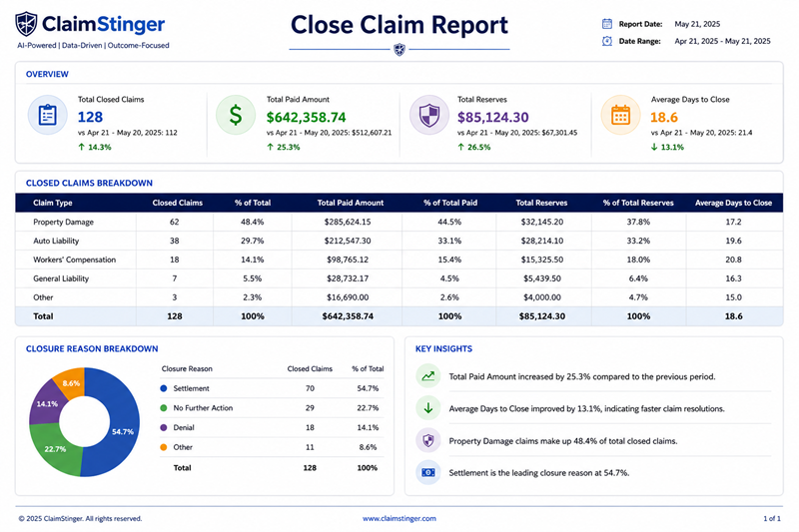Image resolution: width=799 pixels, height=532 pixels.
Task: Click the Settlement closure reason row
Action: click(272, 388)
